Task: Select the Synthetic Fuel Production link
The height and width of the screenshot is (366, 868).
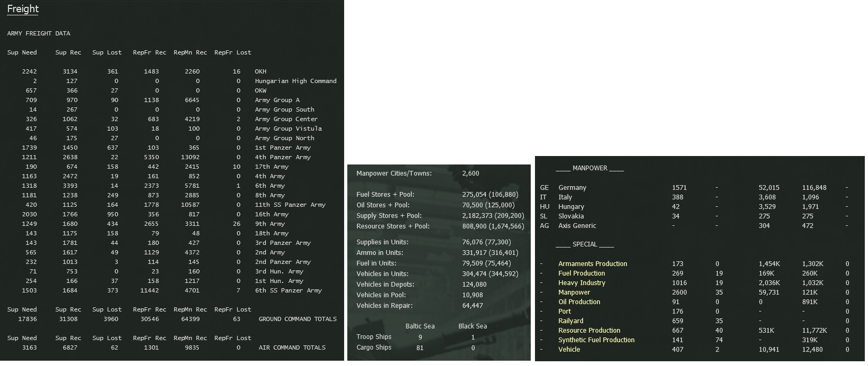Action: click(x=596, y=340)
